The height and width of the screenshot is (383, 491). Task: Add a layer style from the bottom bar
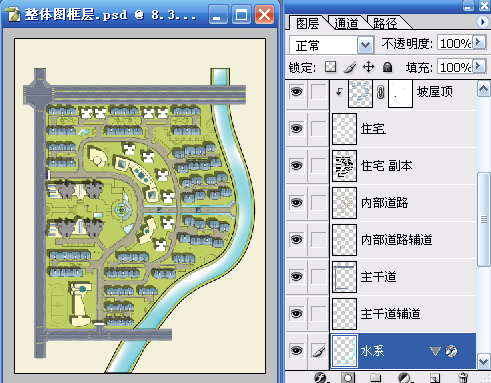click(x=320, y=378)
